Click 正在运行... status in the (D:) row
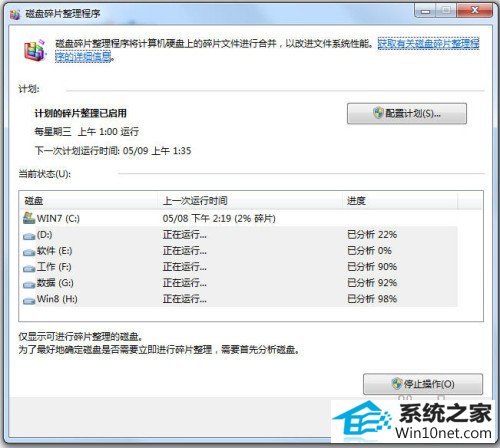Viewport: 500px width, 448px height. point(185,235)
